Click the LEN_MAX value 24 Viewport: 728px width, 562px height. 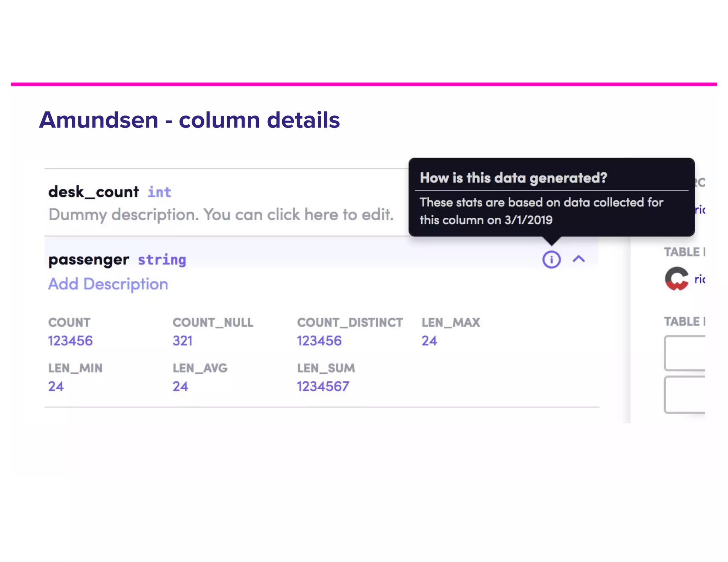(429, 341)
